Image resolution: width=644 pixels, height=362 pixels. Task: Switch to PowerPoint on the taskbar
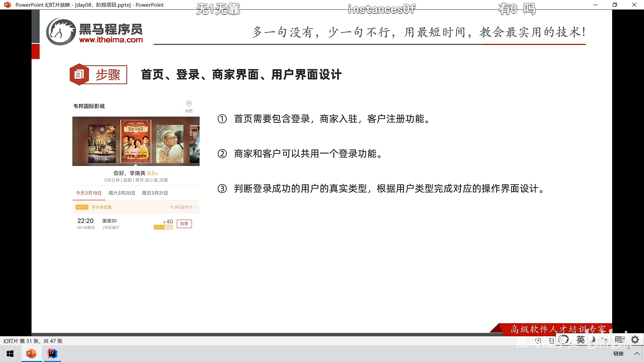coord(31,354)
